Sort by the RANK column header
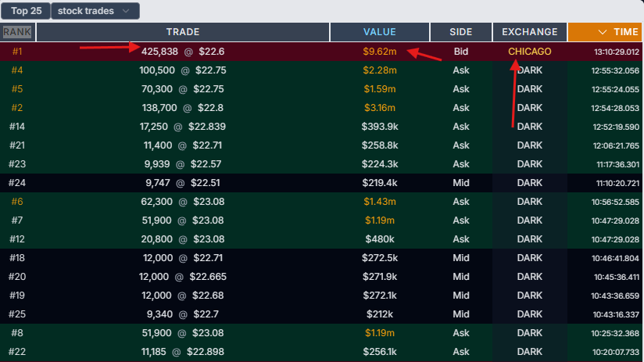 coord(17,32)
